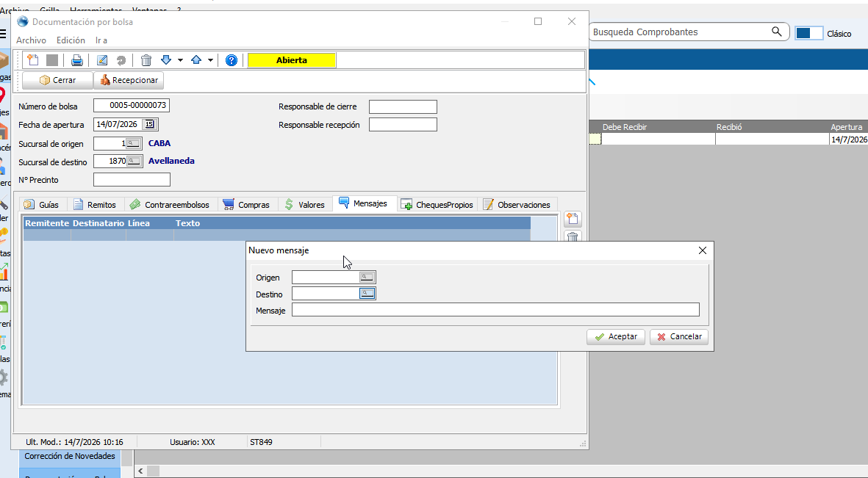Select the Mensajes tab
Screen dimensions: 868x478
364,203
